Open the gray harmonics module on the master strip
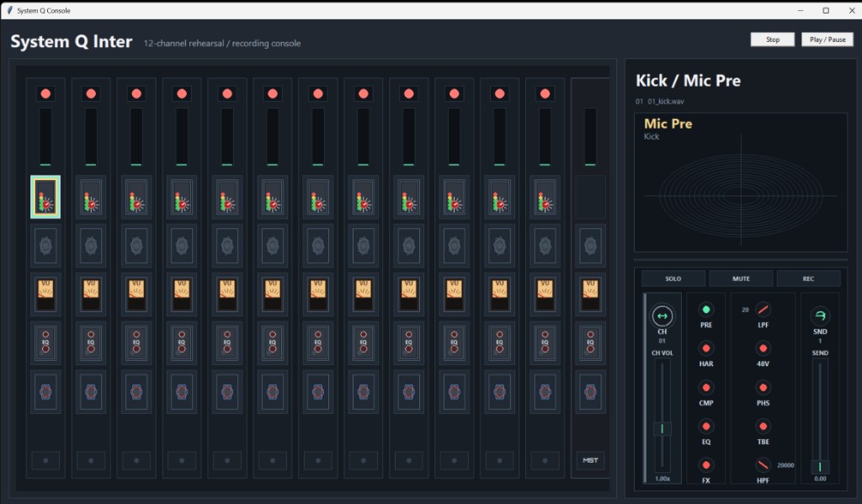This screenshot has width=862, height=504. (x=590, y=245)
